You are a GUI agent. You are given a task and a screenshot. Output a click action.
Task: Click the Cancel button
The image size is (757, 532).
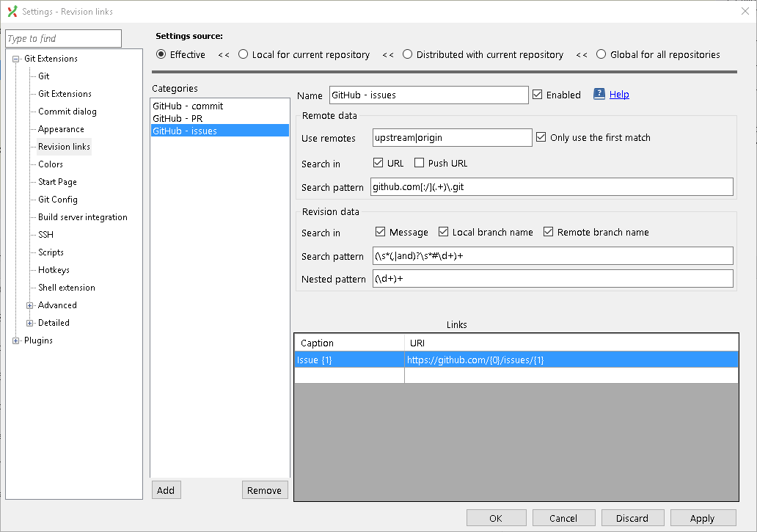coord(563,518)
